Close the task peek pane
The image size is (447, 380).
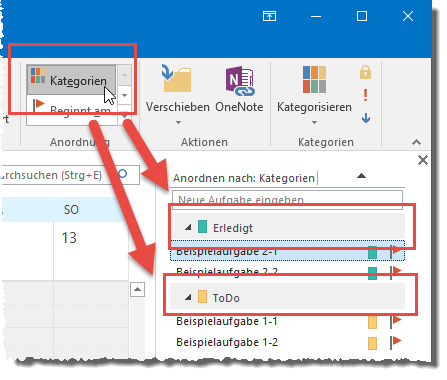click(423, 160)
